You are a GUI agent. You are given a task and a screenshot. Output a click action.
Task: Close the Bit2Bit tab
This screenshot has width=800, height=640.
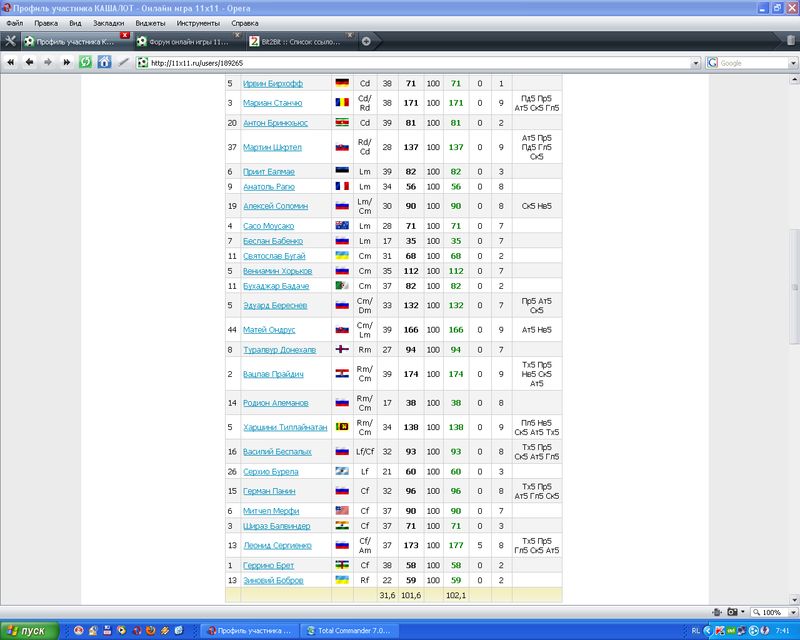click(x=352, y=36)
